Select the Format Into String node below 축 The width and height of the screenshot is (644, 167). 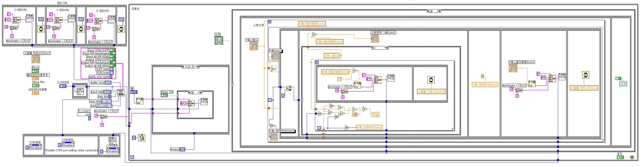click(x=140, y=101)
